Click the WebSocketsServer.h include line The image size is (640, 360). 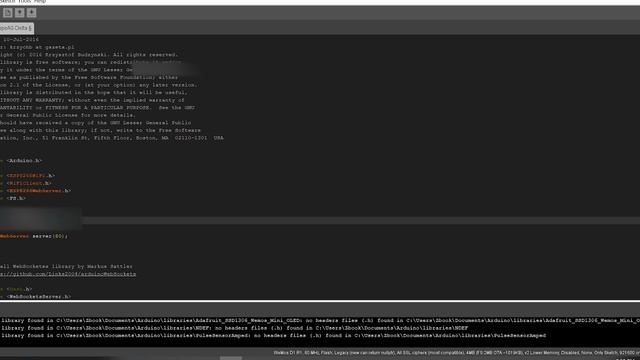click(x=36, y=297)
